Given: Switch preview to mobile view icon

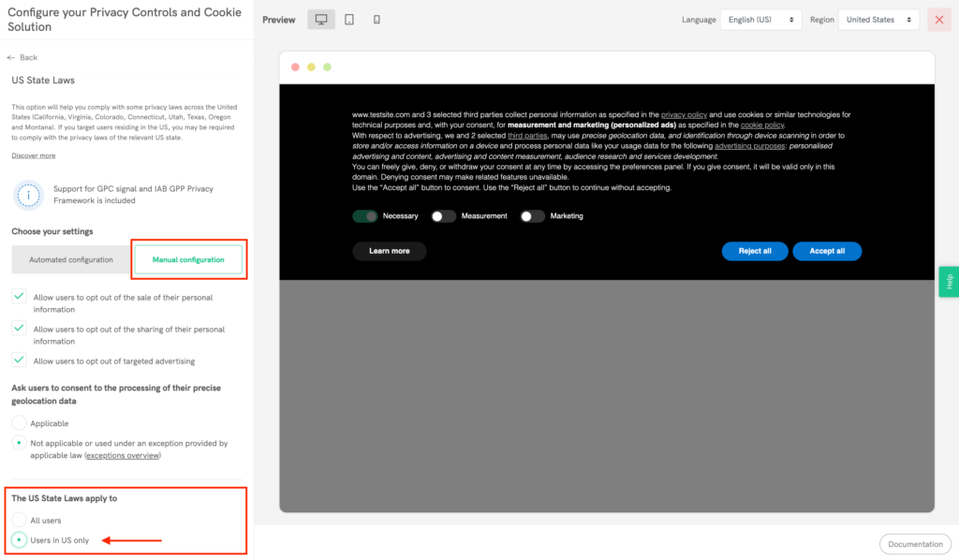Looking at the screenshot, I should 376,20.
